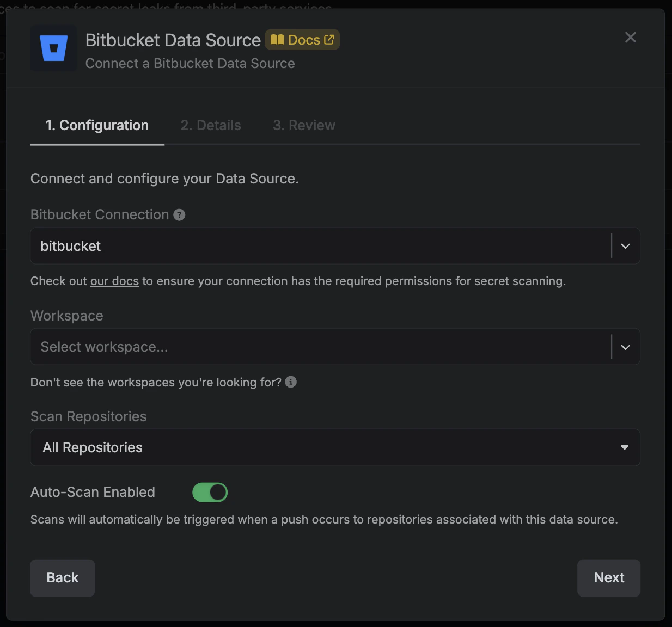Click the Bitbucket Connection help icon

(x=179, y=215)
